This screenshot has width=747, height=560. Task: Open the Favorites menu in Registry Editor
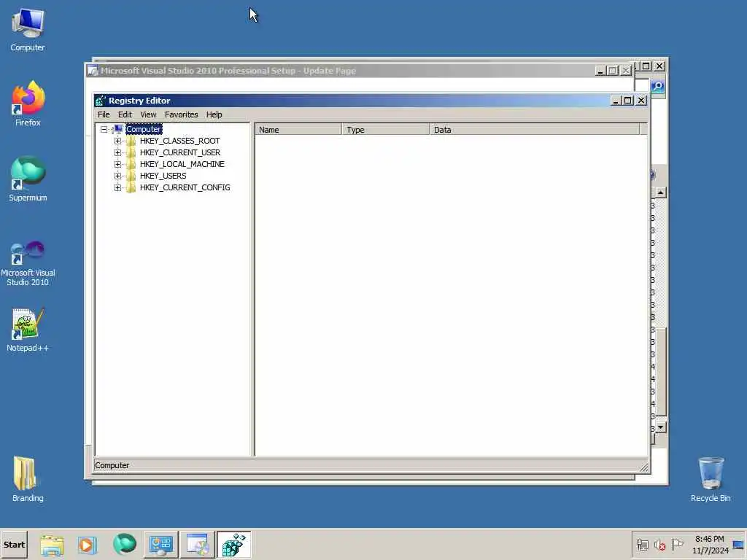181,114
